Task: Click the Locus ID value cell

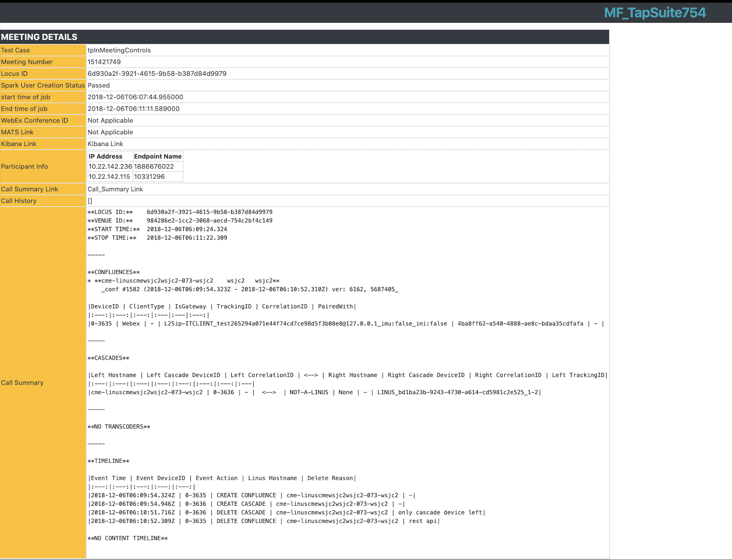Action: [157, 73]
